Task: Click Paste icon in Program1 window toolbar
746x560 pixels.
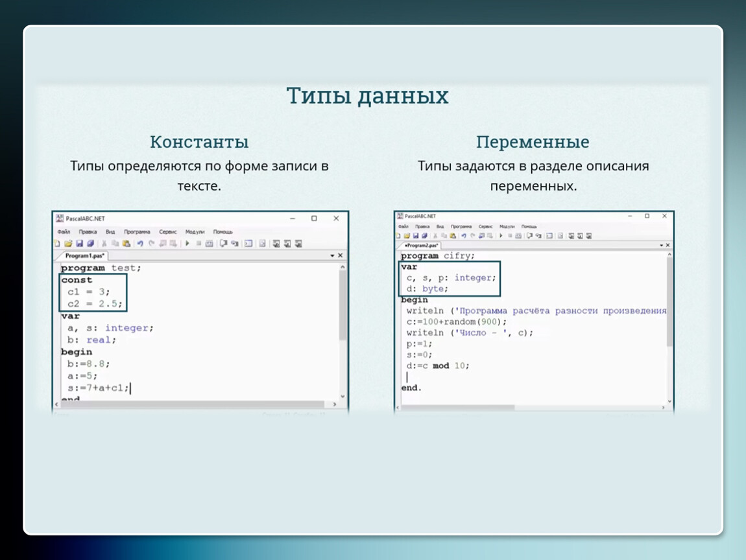Action: coord(126,244)
